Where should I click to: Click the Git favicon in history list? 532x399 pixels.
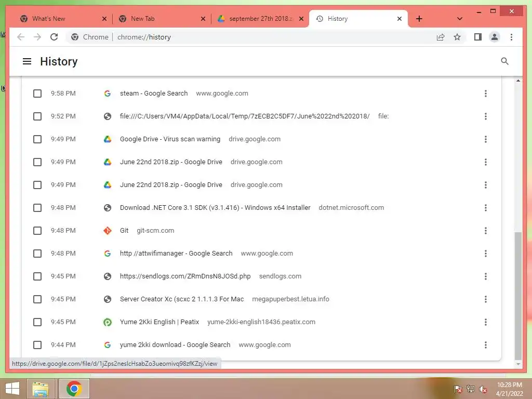click(x=108, y=231)
